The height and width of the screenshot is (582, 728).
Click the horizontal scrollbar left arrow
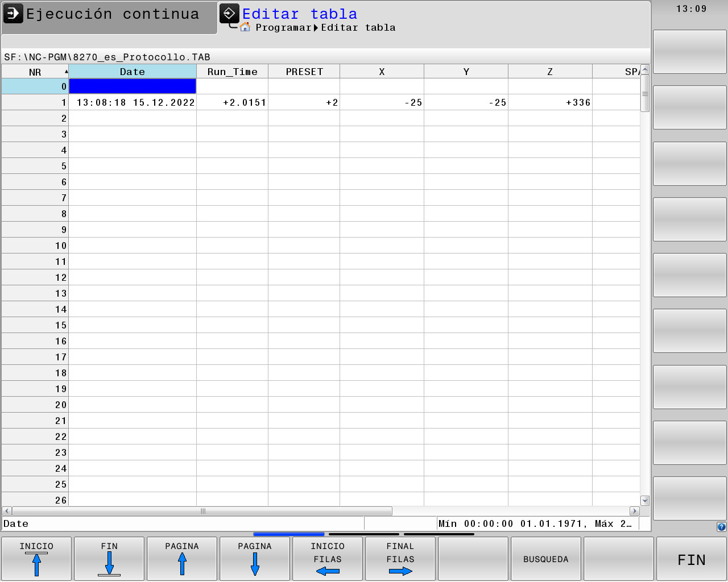point(7,511)
